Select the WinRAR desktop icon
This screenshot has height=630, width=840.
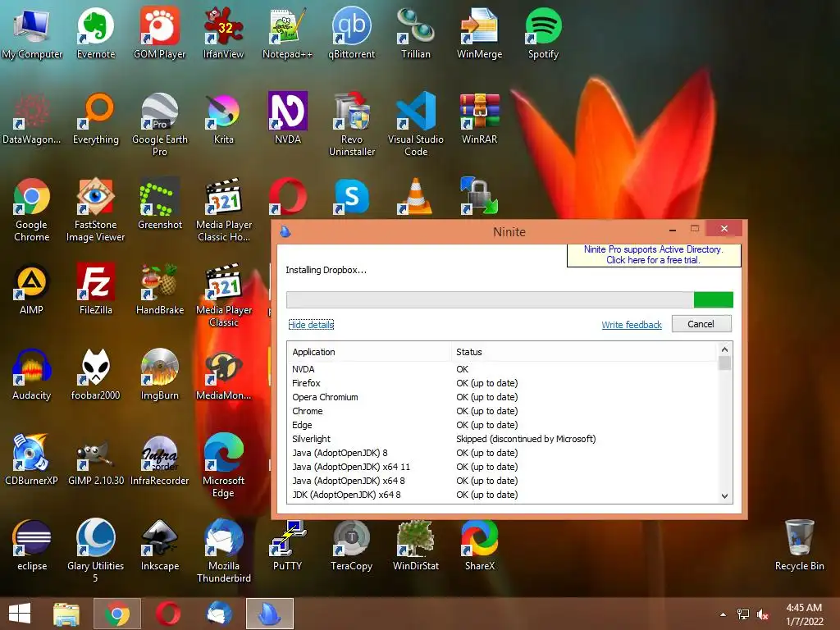tap(479, 119)
